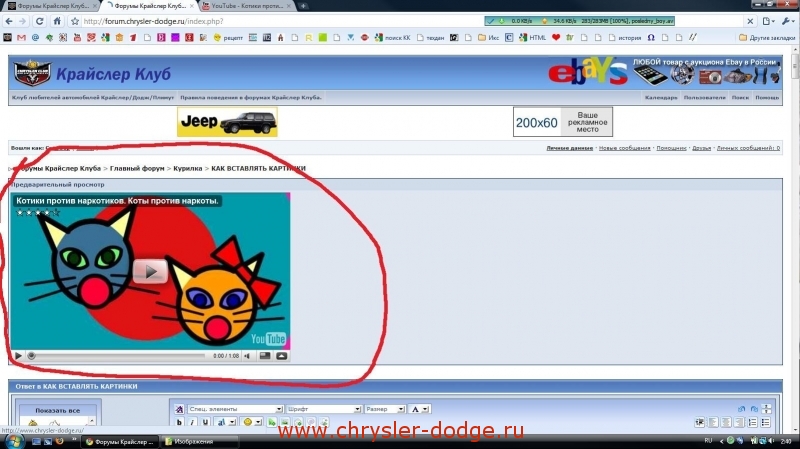Image resolution: width=800 pixels, height=449 pixels.
Task: Open the YouTube bookmark icon
Action: click(77, 38)
